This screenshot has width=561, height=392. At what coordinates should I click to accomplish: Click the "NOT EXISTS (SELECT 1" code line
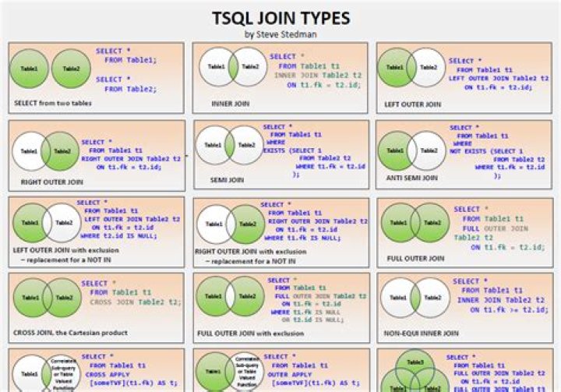[486, 151]
